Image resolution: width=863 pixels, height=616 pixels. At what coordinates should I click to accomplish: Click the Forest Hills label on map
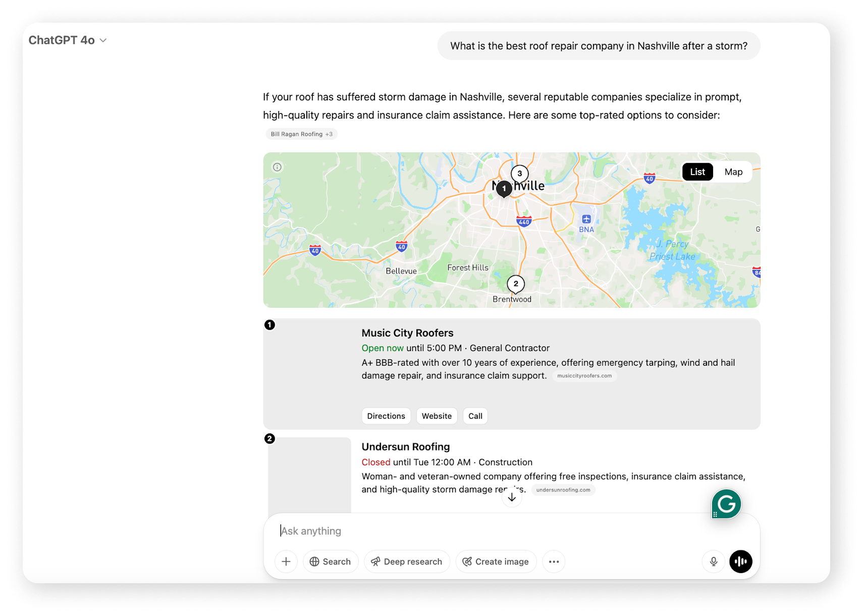[468, 268]
